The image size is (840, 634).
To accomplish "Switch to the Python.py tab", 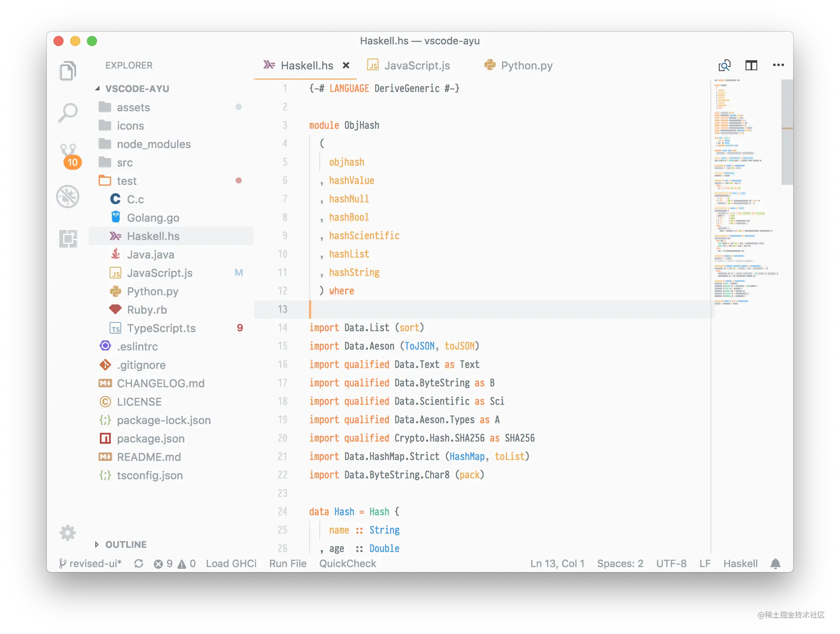I will tap(527, 64).
